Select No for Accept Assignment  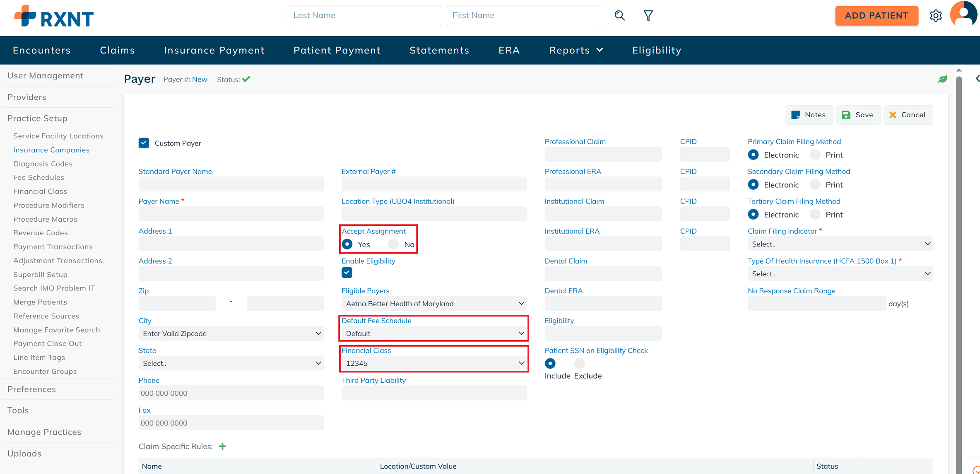pyautogui.click(x=394, y=244)
